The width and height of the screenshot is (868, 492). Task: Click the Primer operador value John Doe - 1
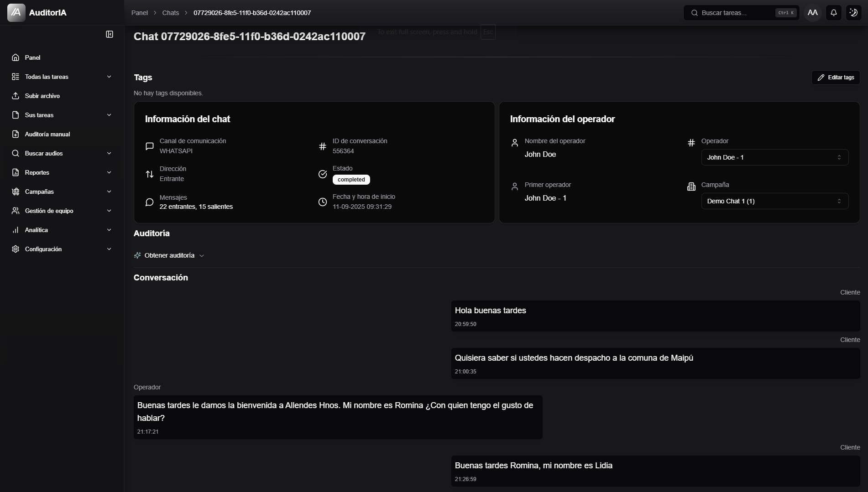click(545, 198)
